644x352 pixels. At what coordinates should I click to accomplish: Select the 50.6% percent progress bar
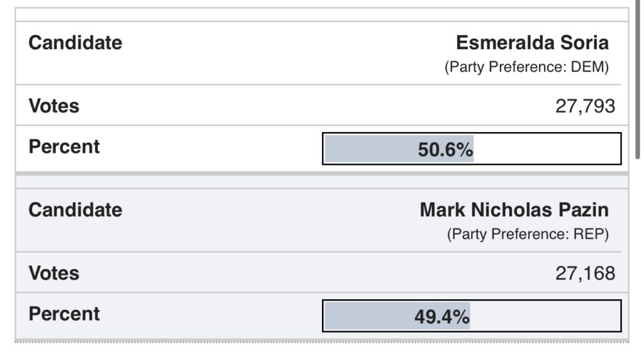[472, 149]
